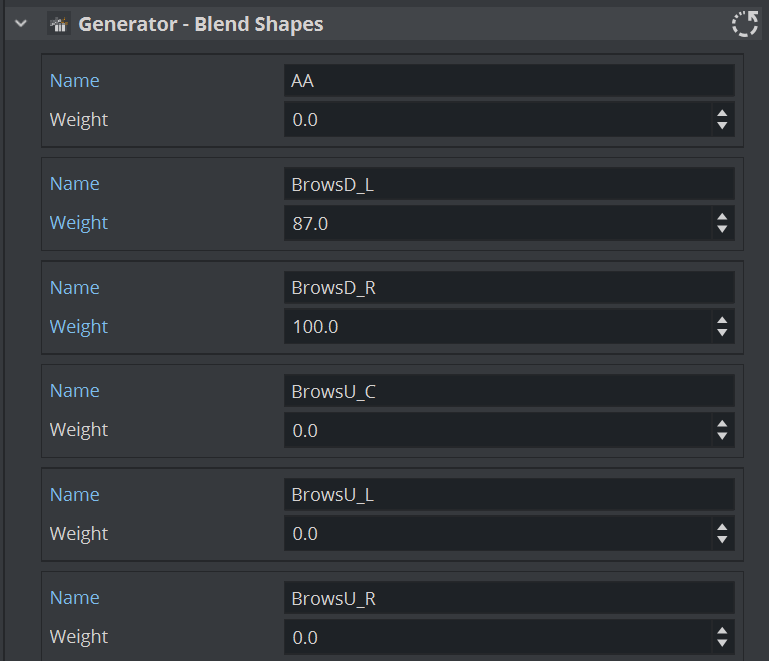Viewport: 769px width, 661px height.
Task: Collapse the Generator - Blend Shapes section
Action: [x=21, y=25]
